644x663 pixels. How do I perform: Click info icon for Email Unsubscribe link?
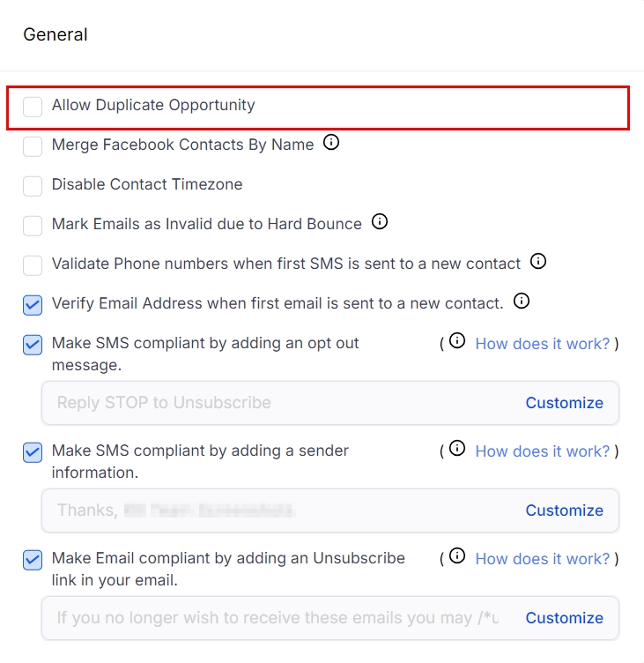(x=457, y=556)
